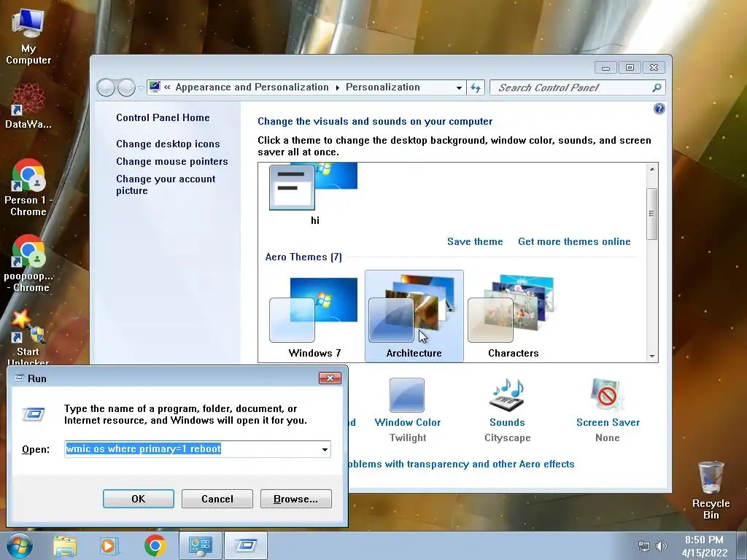This screenshot has width=747, height=560.
Task: Click the taskbar clock 8:50 PM
Action: point(704,546)
